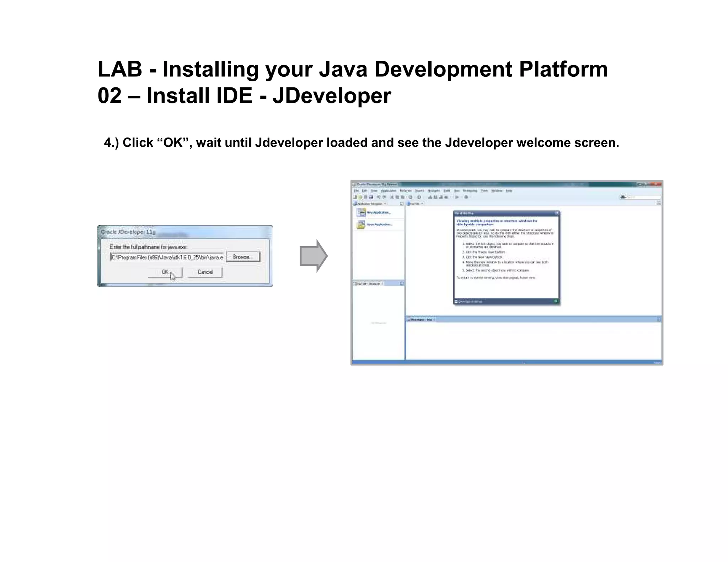Click the Open folder toolbar icon
728x562 pixels.
tap(360, 197)
